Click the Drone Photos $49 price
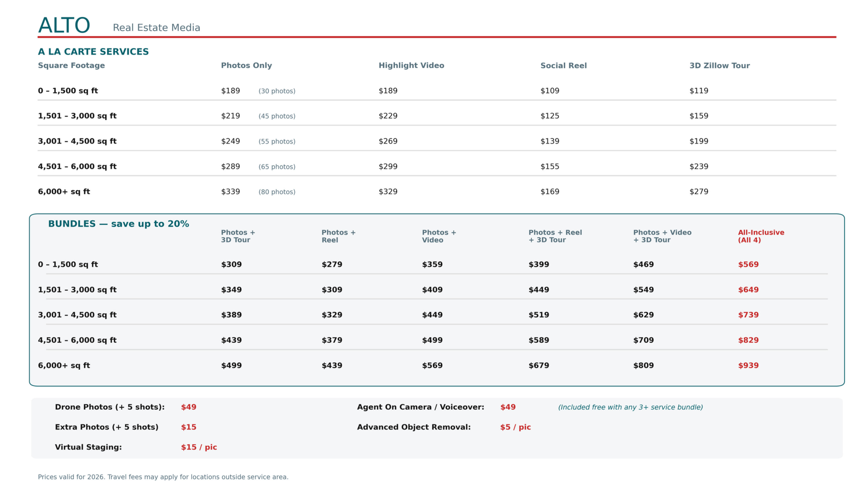The width and height of the screenshot is (868, 488). pos(188,407)
